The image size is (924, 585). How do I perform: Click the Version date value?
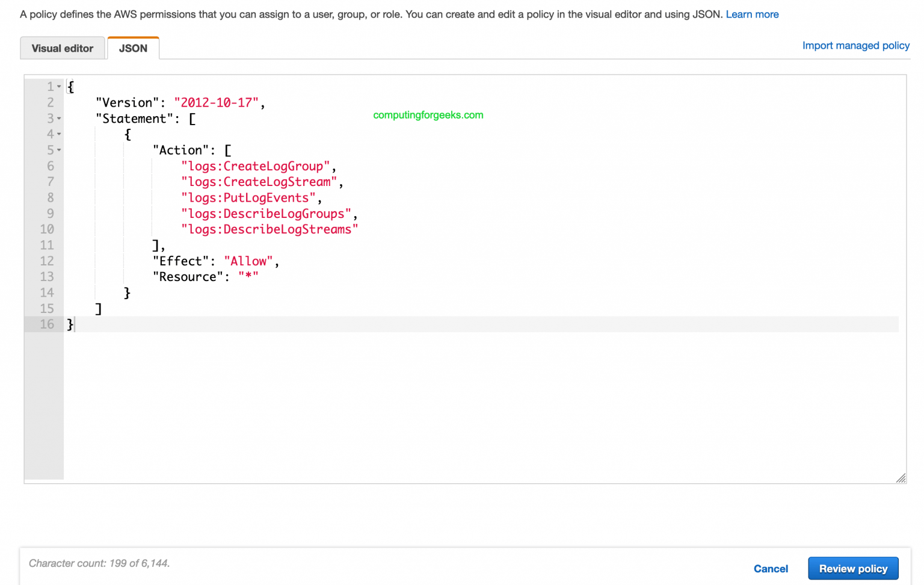217,102
